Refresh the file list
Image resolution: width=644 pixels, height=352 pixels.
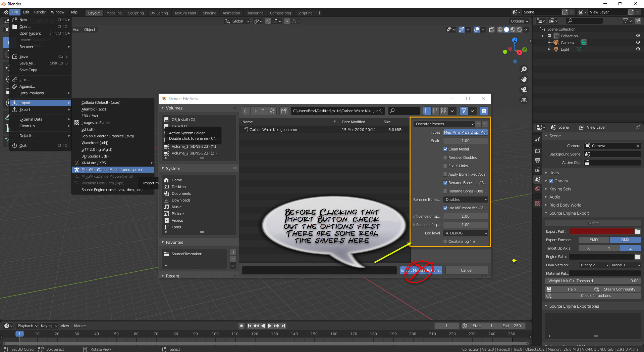[272, 111]
